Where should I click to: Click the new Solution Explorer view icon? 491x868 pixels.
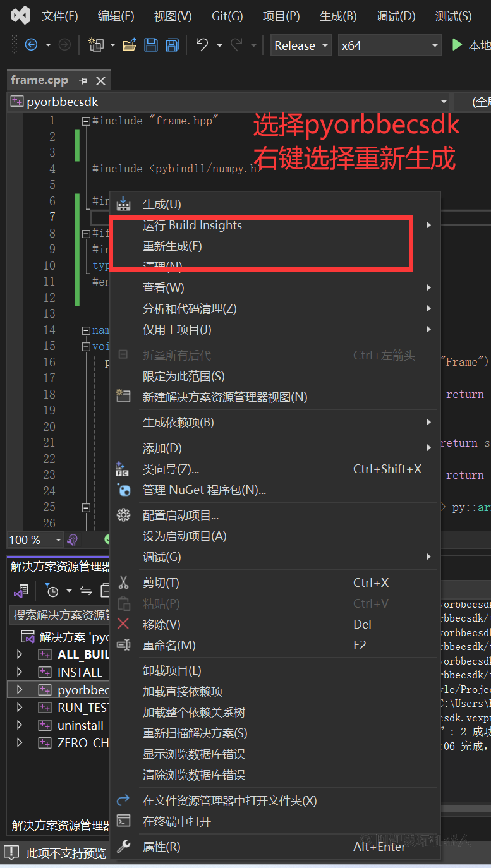pos(123,397)
